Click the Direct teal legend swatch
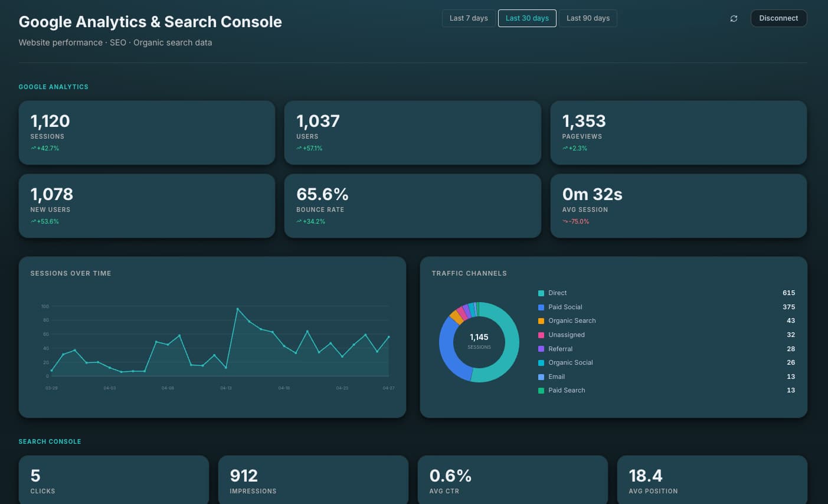828x504 pixels. tap(541, 293)
